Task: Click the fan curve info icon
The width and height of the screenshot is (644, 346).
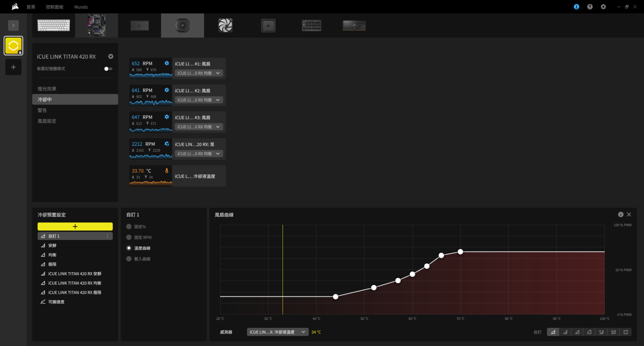Action: (x=621, y=215)
